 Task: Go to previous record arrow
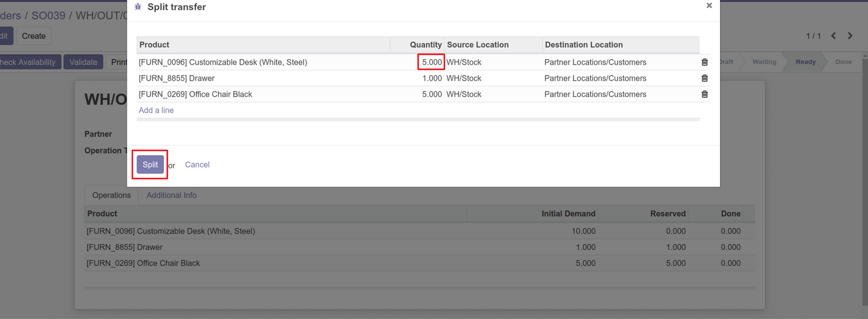(833, 36)
